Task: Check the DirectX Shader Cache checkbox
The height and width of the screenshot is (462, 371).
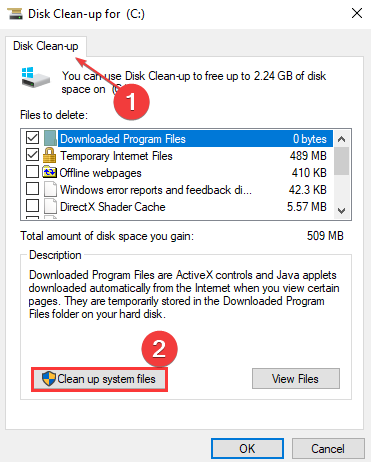Action: point(32,206)
